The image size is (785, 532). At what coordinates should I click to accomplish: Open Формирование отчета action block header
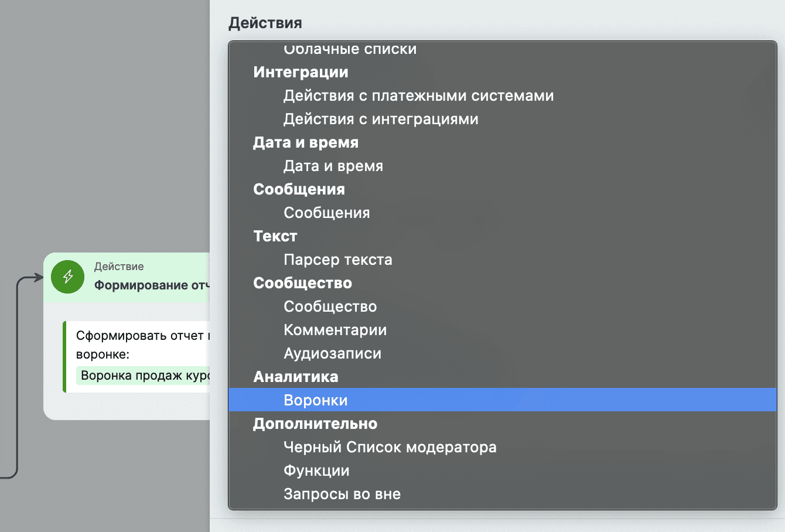149,285
